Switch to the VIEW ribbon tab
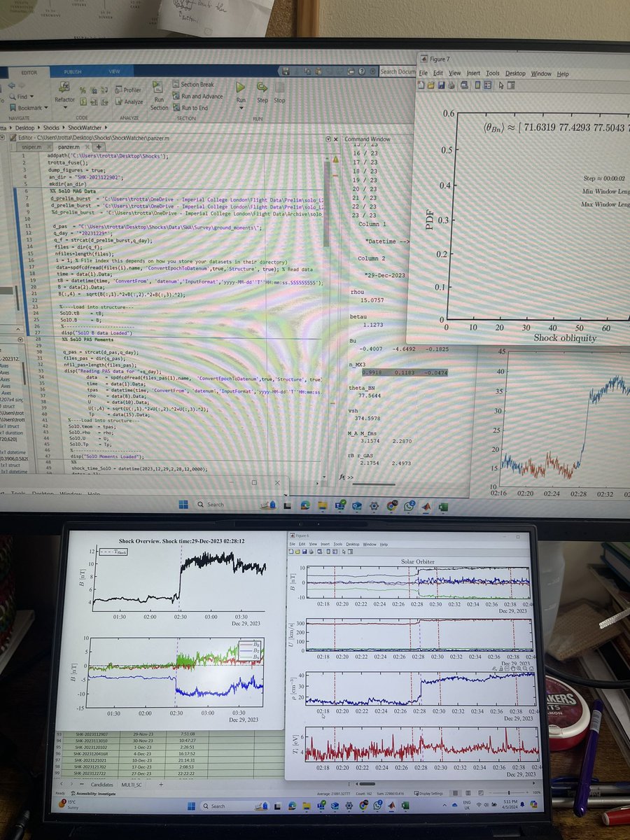This screenshot has width=630, height=840. (113, 71)
